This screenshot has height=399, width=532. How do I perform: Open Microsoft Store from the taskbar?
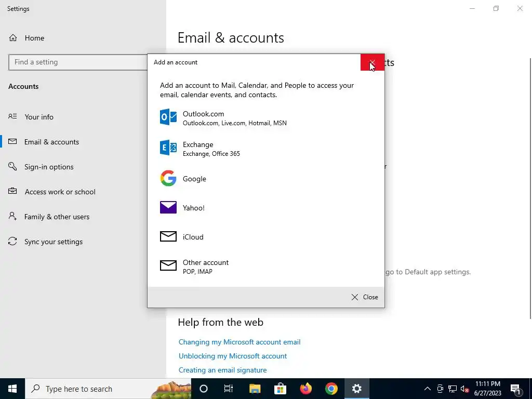[280, 389]
